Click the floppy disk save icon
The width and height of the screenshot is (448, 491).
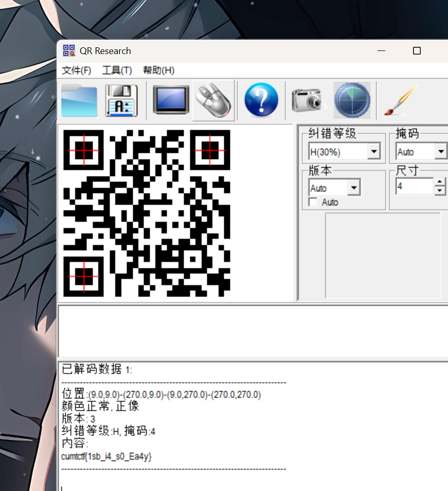[121, 100]
